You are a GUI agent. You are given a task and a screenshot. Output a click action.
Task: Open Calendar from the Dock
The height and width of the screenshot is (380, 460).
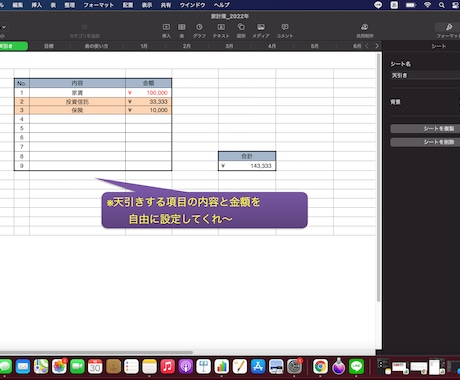[95, 367]
